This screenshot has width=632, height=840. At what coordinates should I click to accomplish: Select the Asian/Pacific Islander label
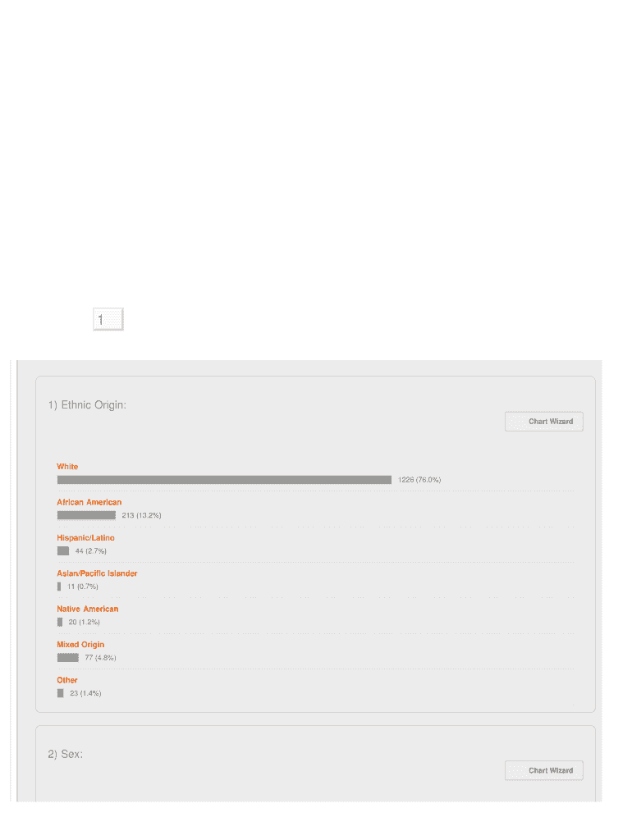[97, 573]
